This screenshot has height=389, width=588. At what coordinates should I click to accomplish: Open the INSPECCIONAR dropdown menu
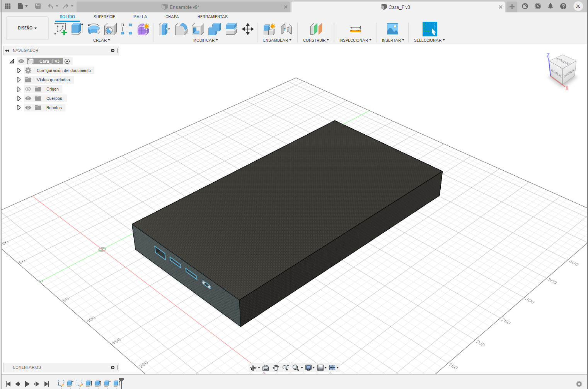(355, 40)
